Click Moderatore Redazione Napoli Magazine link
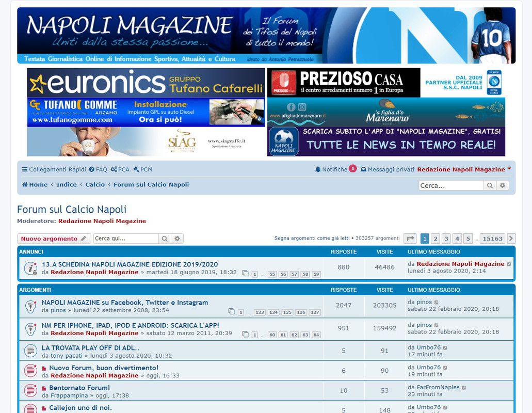The width and height of the screenshot is (532, 413). tap(102, 221)
